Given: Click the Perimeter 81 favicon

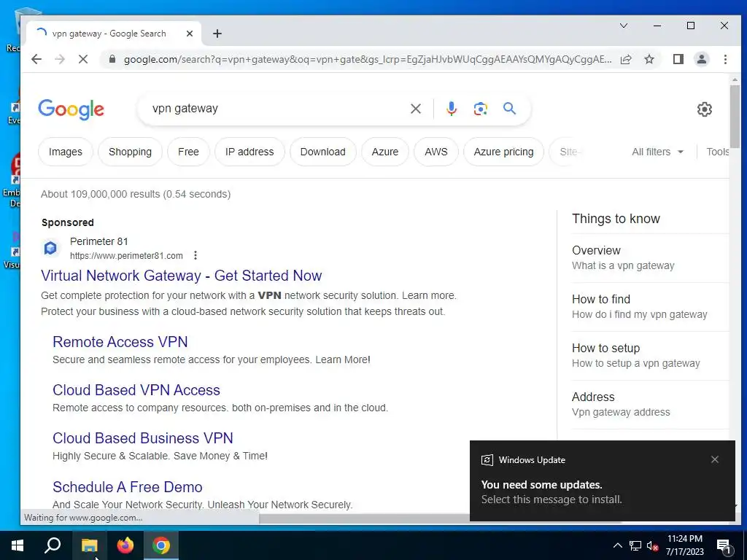Looking at the screenshot, I should click(x=50, y=248).
